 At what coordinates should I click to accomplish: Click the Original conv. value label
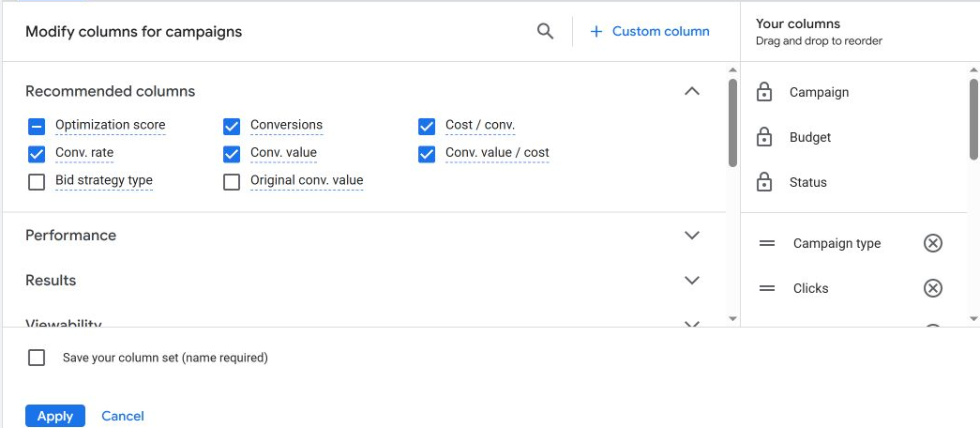click(307, 180)
